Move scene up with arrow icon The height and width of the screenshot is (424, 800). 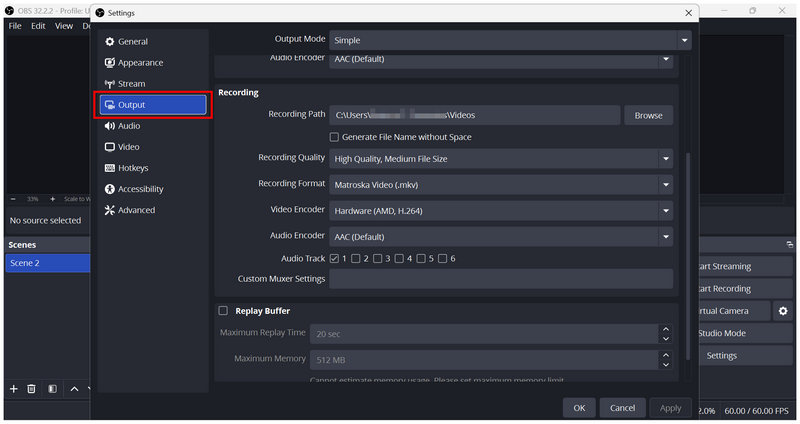(x=74, y=389)
